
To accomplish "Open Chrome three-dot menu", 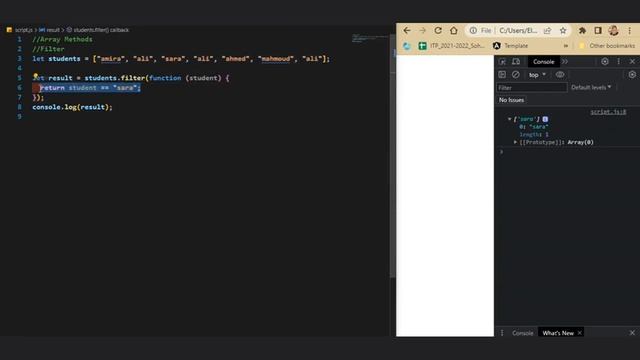I will (x=629, y=31).
